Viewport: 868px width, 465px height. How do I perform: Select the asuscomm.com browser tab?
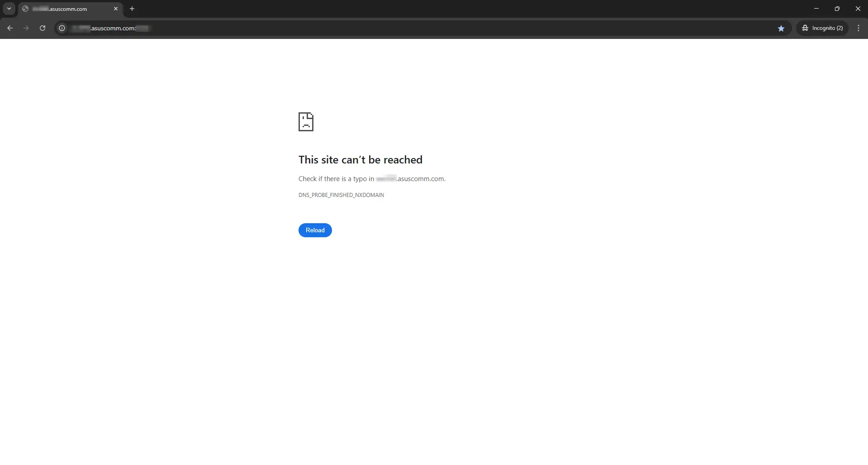pyautogui.click(x=70, y=9)
